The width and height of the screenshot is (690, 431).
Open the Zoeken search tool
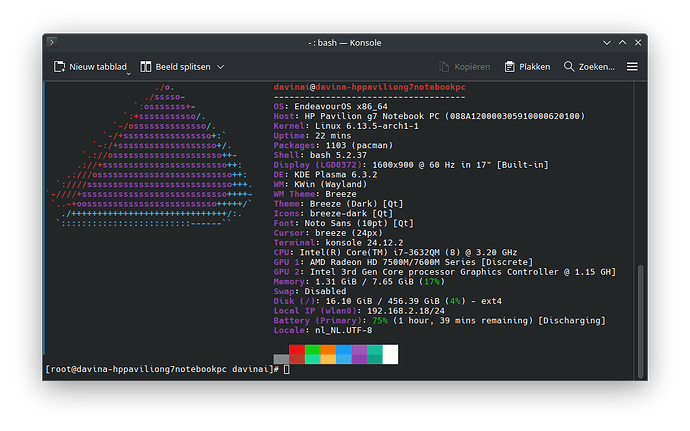[x=589, y=67]
